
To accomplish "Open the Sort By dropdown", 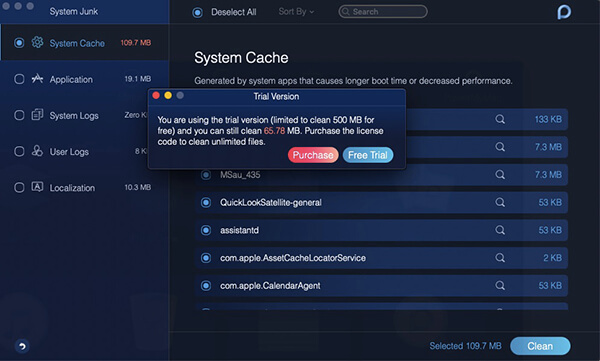I will coord(296,12).
